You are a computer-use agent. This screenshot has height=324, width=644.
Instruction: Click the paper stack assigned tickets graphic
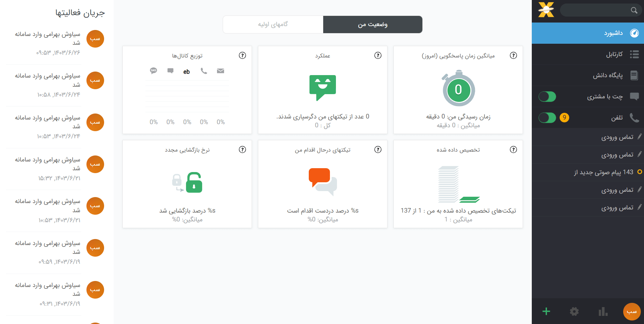point(459,185)
